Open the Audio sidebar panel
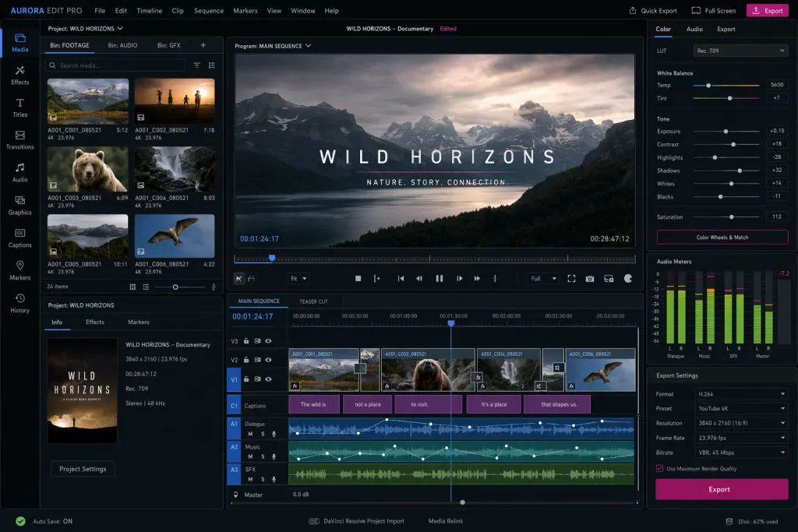The height and width of the screenshot is (532, 798). point(19,173)
